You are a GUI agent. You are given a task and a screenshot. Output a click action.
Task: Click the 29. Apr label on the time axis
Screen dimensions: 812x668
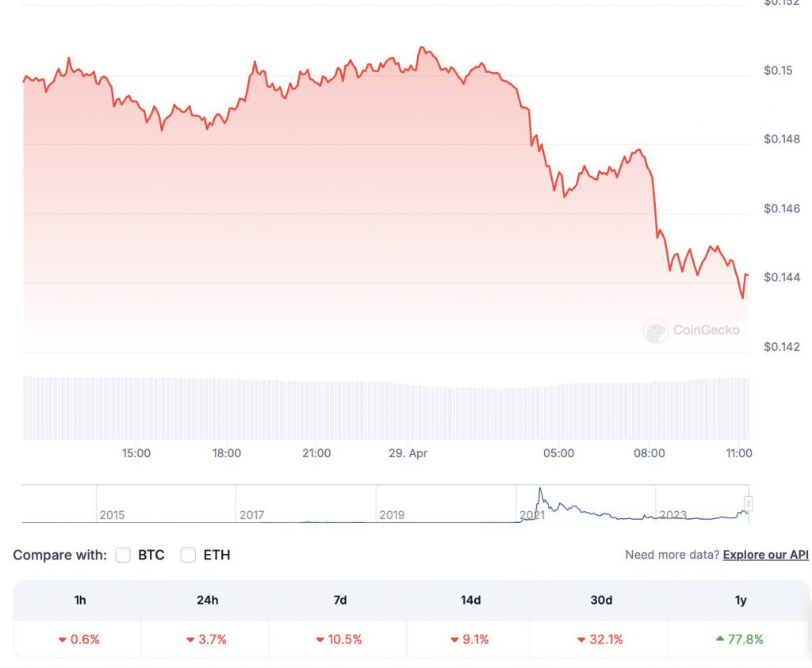tap(408, 453)
